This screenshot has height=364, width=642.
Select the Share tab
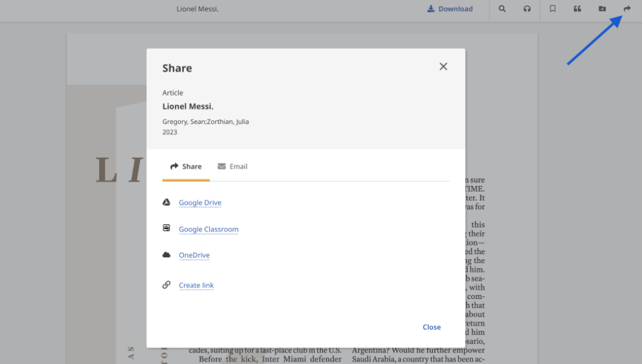point(186,166)
